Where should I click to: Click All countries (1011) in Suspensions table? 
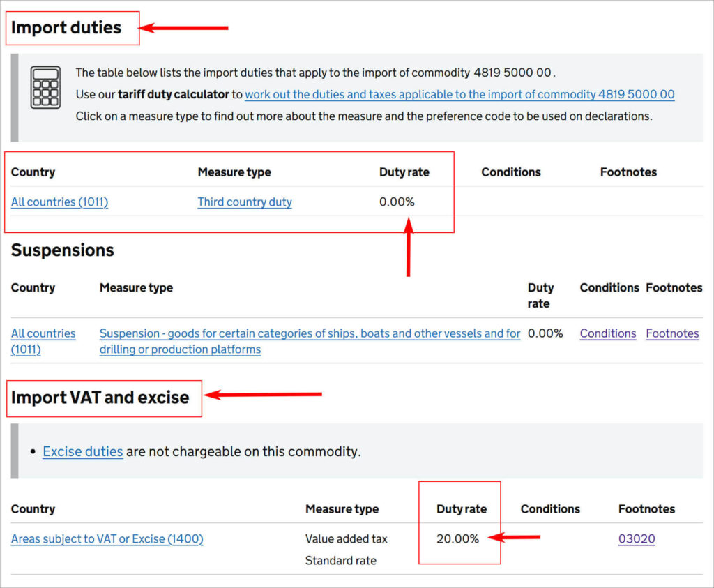click(x=43, y=341)
